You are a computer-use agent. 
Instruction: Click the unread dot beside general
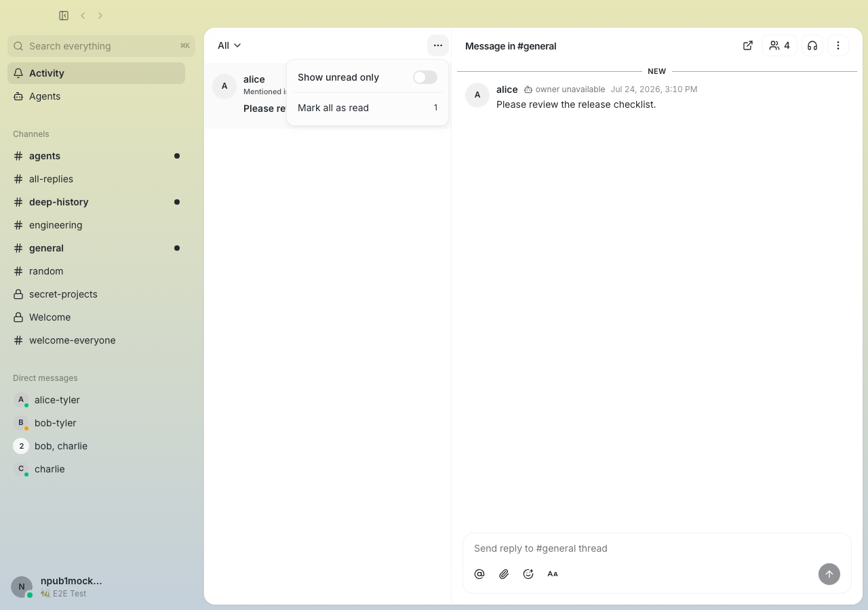pyautogui.click(x=177, y=248)
